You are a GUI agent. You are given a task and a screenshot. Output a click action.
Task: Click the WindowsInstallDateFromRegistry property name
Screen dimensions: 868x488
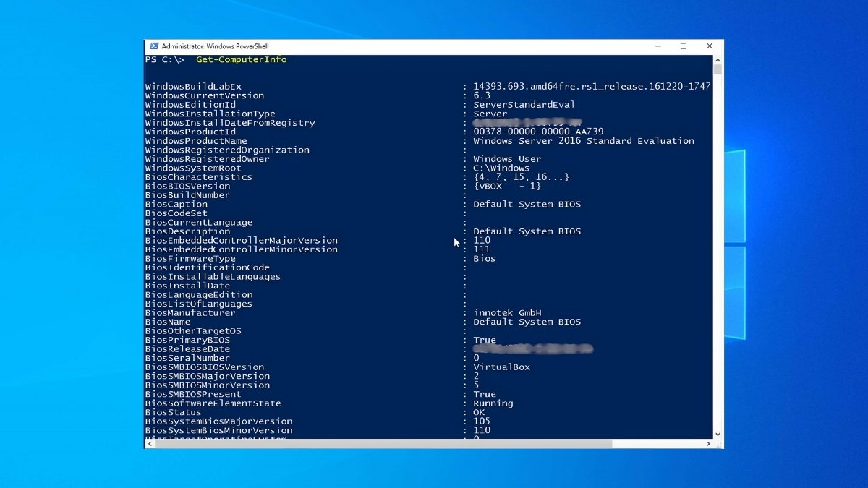click(x=230, y=123)
